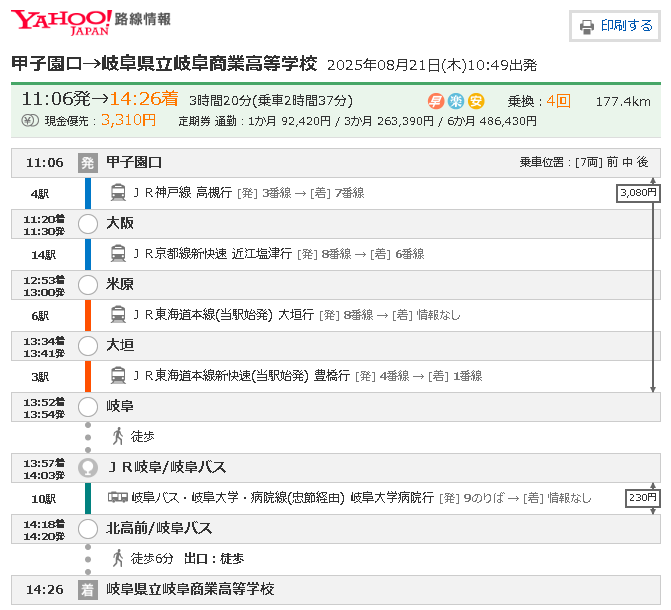Click 徒歩6分 出口:徒歩 walking text

pyautogui.click(x=187, y=559)
